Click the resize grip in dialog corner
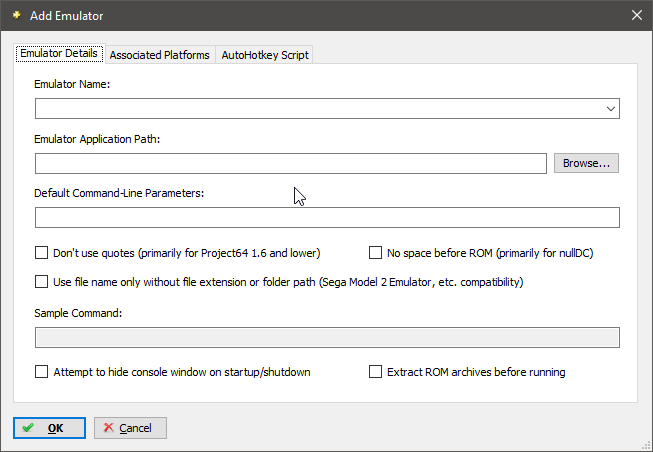Viewport: 653px width, 452px height. point(646,446)
